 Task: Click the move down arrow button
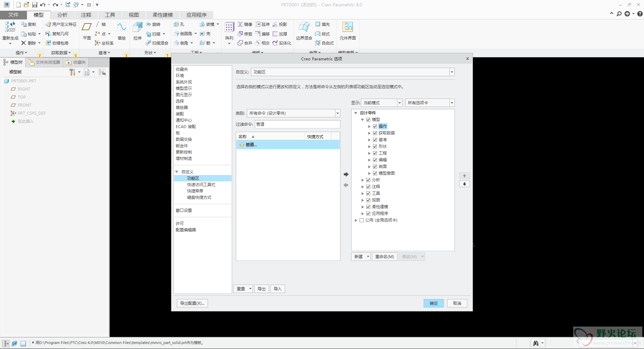(x=464, y=184)
